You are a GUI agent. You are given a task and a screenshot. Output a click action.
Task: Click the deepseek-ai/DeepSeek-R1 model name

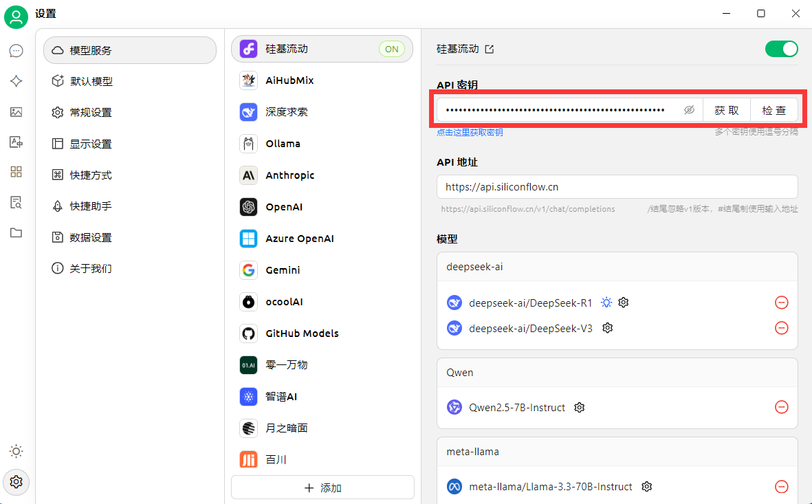(x=530, y=303)
